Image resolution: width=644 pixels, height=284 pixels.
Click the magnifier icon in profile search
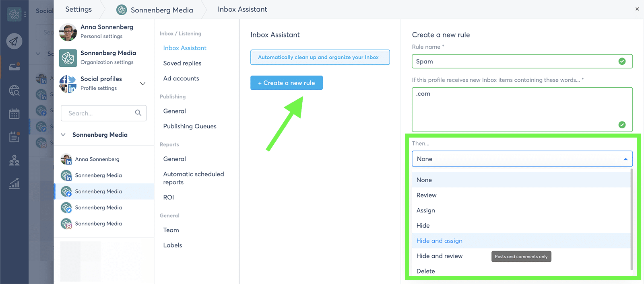pyautogui.click(x=138, y=113)
